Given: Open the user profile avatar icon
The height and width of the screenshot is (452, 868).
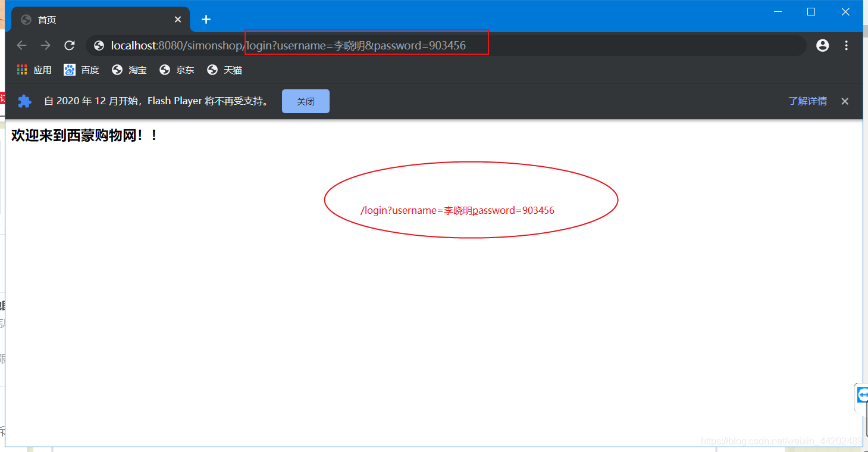Looking at the screenshot, I should click(823, 45).
